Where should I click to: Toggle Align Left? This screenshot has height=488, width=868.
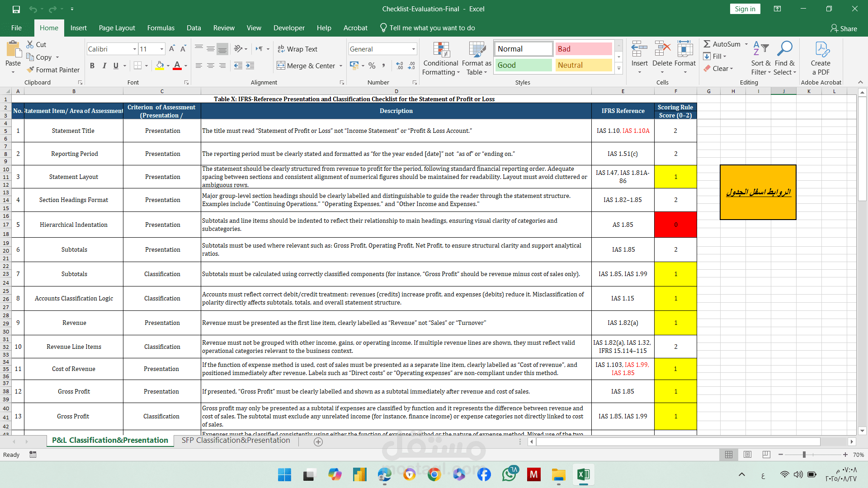pos(199,66)
